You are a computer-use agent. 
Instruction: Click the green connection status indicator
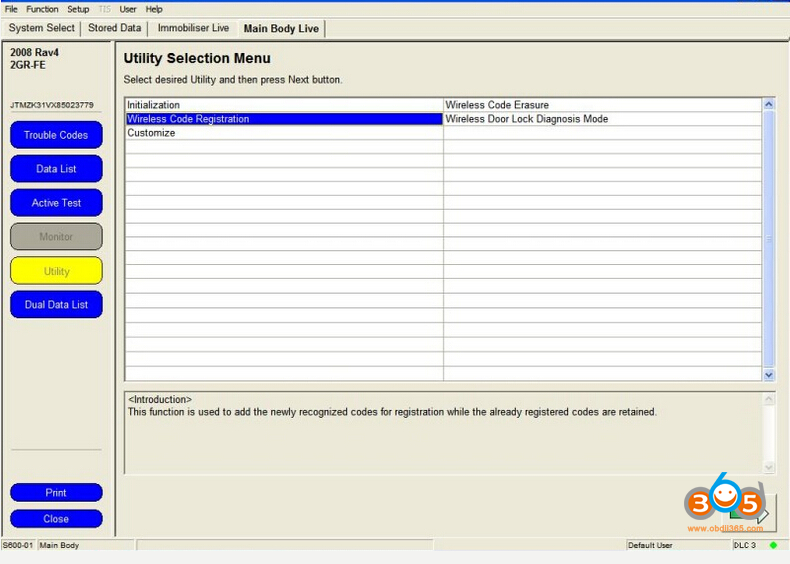pyautogui.click(x=773, y=545)
